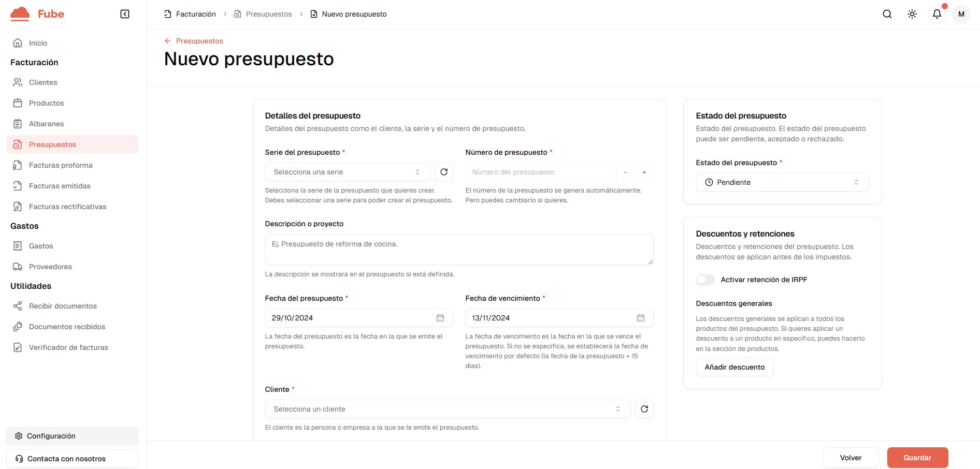The image size is (980, 469).
Task: Focus Descripción o proyecto textarea
Action: [459, 250]
